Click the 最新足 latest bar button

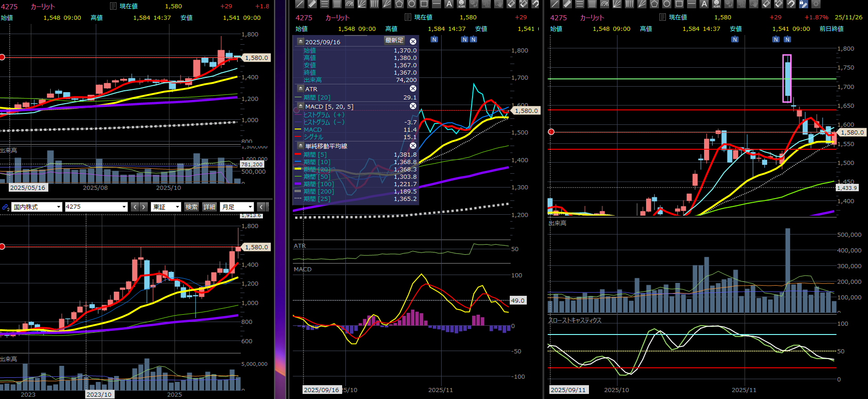pos(394,41)
